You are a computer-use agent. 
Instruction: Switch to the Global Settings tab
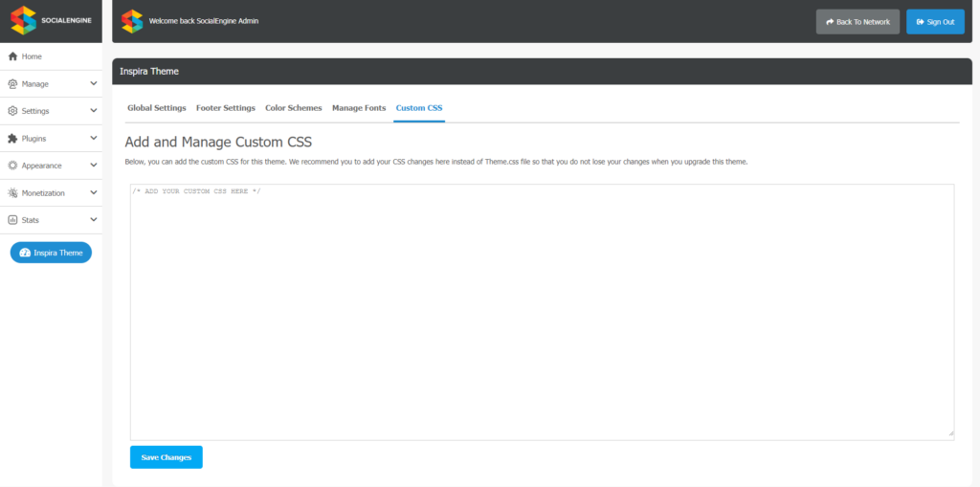(x=157, y=108)
